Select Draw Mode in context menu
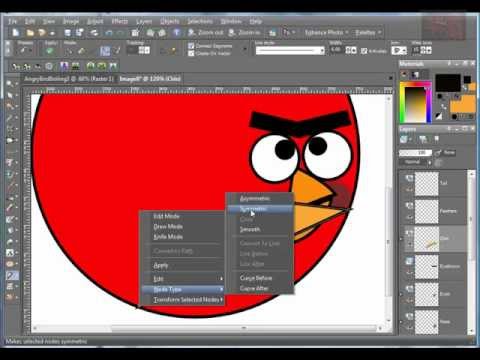The image size is (480, 360). coord(182,227)
